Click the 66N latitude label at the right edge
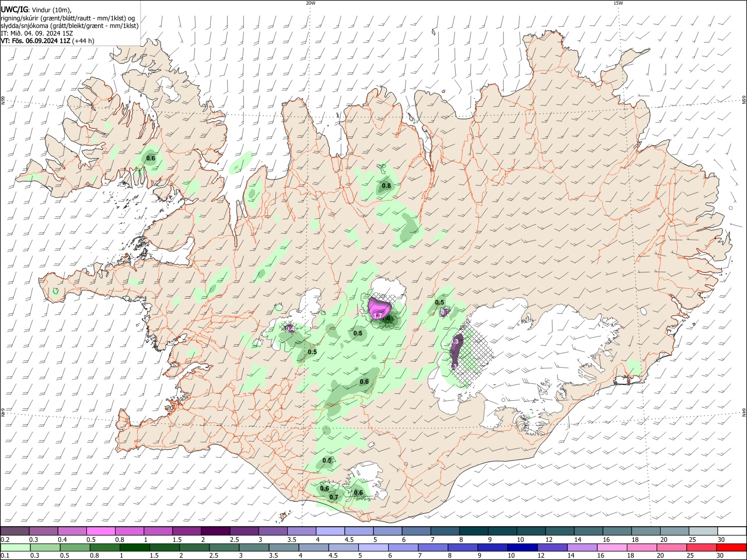This screenshot has height=560, width=747. click(x=744, y=100)
